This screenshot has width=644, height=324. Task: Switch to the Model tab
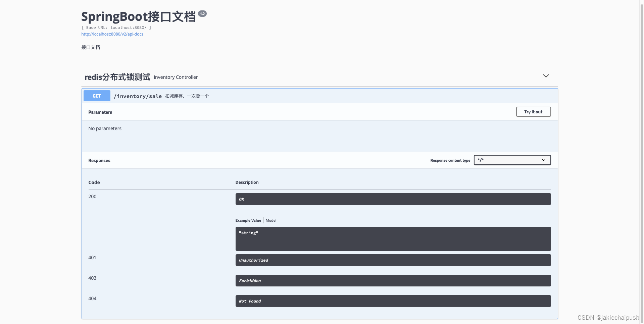click(271, 220)
